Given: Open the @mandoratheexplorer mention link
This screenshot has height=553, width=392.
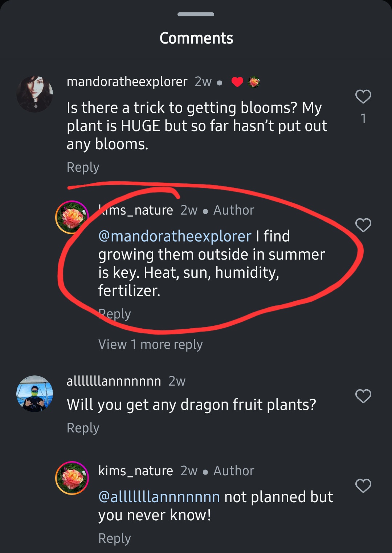Looking at the screenshot, I should 175,236.
